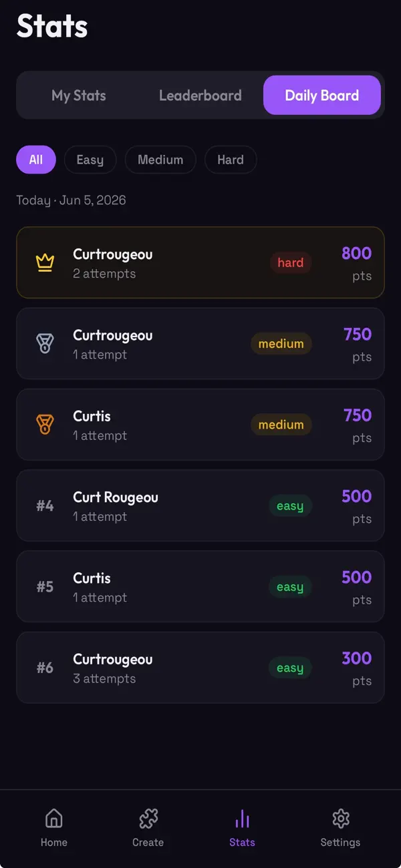
Task: Filter the board by Easy difficulty
Action: pyautogui.click(x=90, y=160)
